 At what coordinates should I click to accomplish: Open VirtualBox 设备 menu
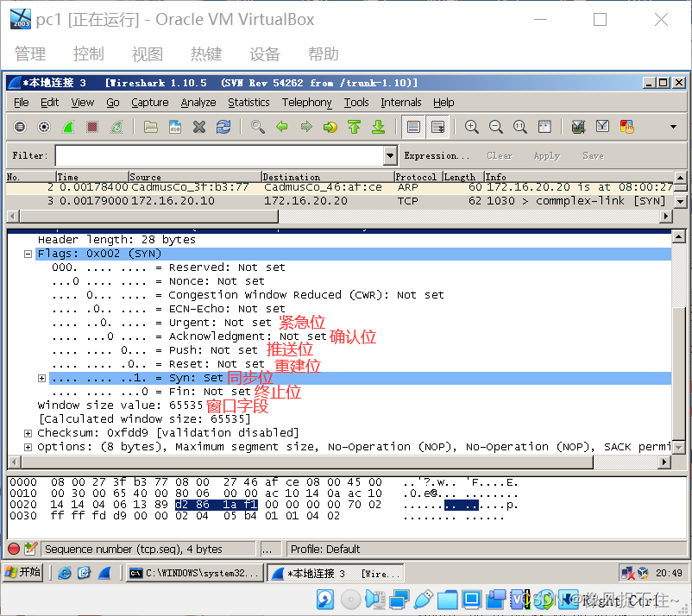[x=264, y=53]
